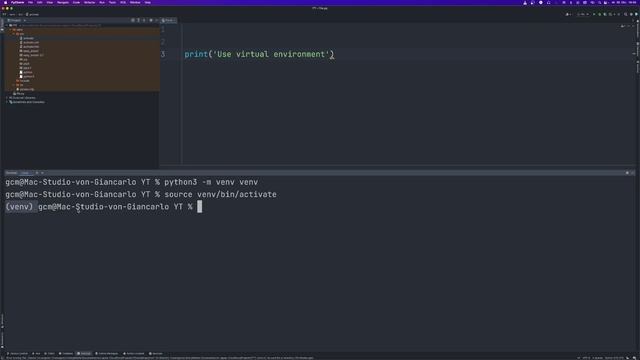Select pyvenv.cfg in project tree
The height and width of the screenshot is (360, 640).
point(25,89)
